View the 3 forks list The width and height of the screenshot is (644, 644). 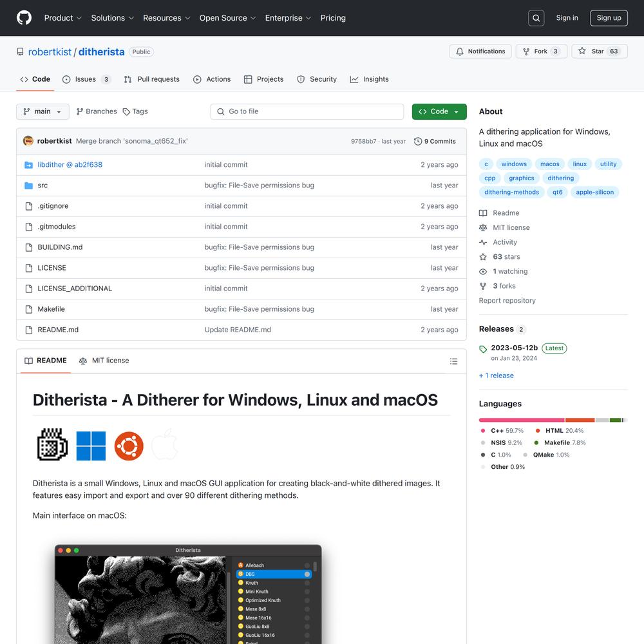[497, 286]
